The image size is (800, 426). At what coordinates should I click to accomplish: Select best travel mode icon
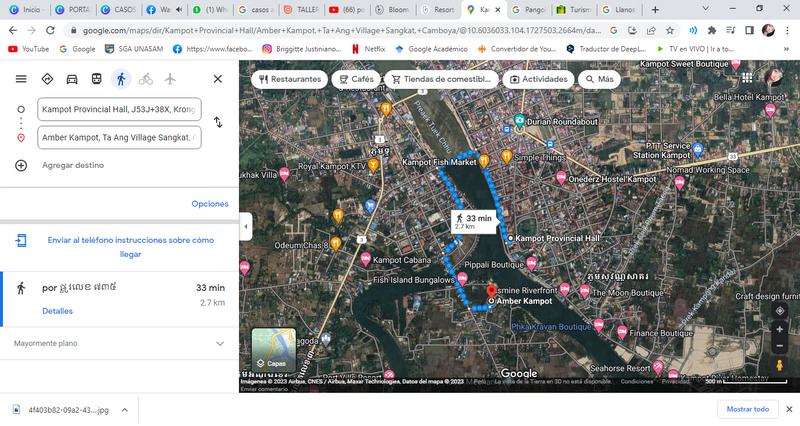(47, 79)
